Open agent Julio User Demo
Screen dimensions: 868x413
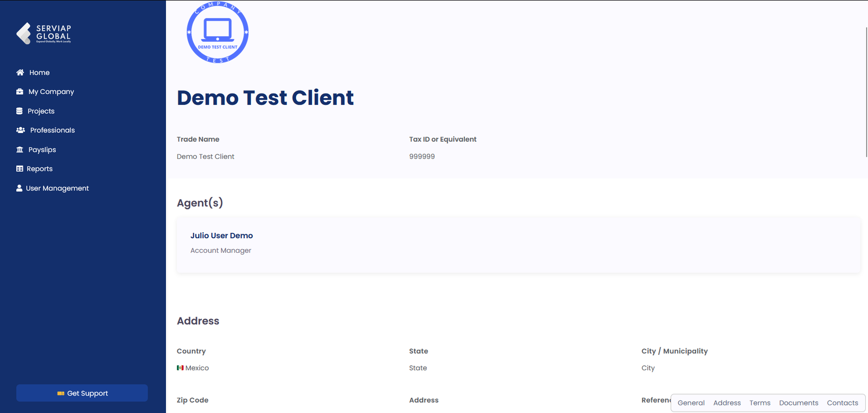(x=221, y=236)
